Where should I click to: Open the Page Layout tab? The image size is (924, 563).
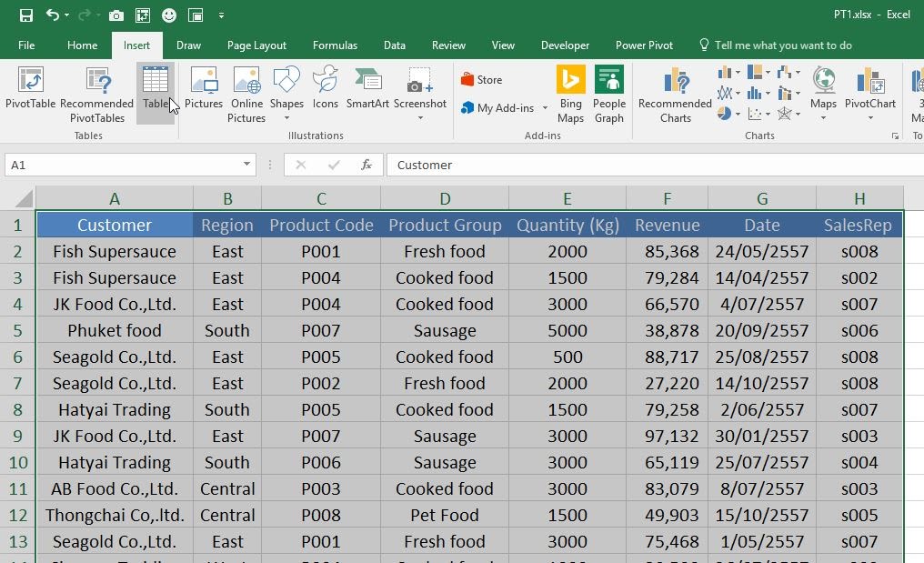pos(257,45)
